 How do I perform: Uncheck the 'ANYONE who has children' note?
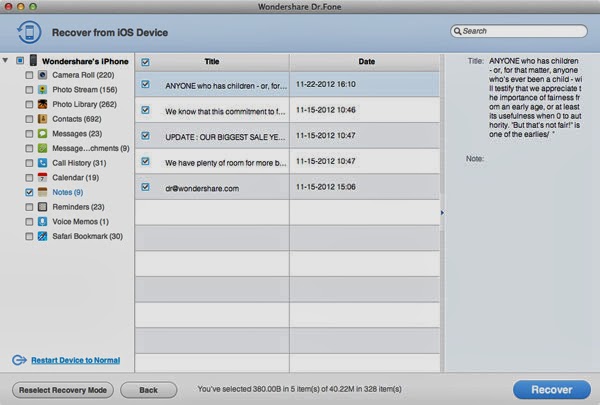(145, 84)
